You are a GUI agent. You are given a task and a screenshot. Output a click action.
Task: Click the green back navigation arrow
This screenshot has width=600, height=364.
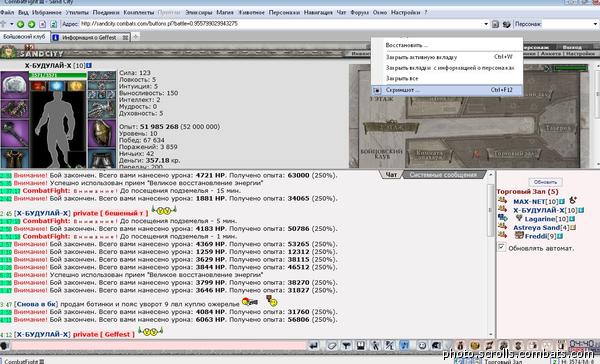point(21,24)
